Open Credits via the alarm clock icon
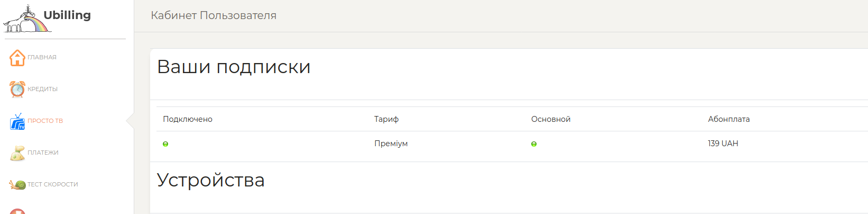The height and width of the screenshot is (214, 868). tap(17, 89)
